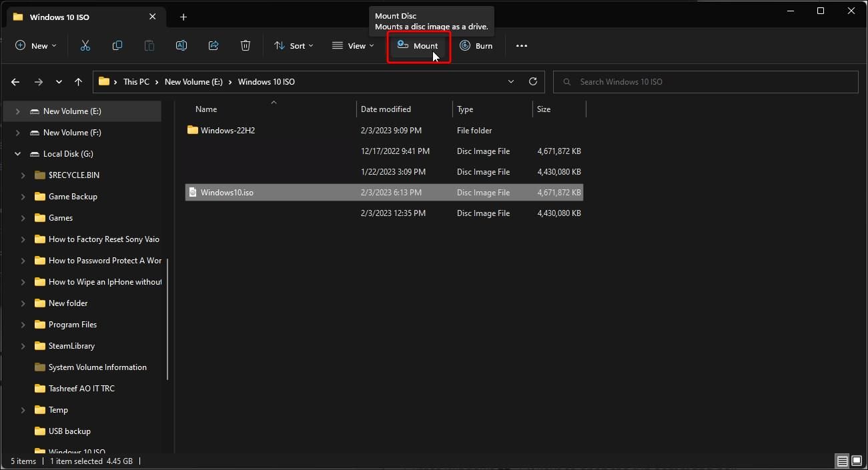Sort by Type column header
This screenshot has width=868, height=470.
click(465, 109)
